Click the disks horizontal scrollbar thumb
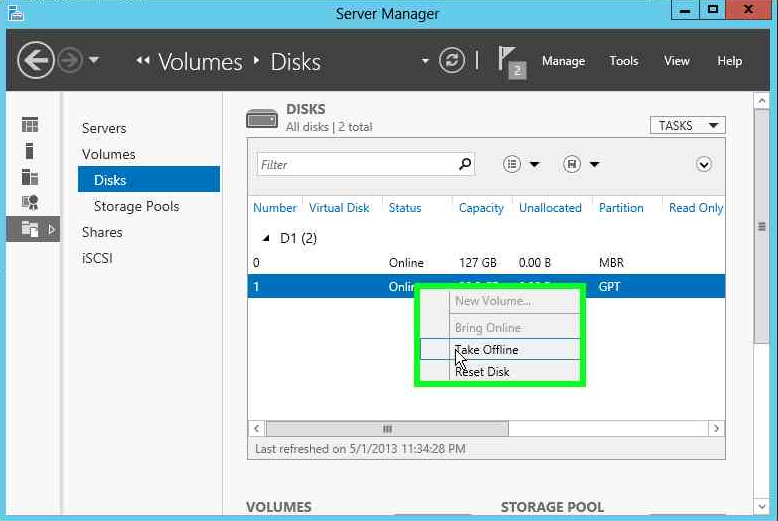 tap(388, 429)
